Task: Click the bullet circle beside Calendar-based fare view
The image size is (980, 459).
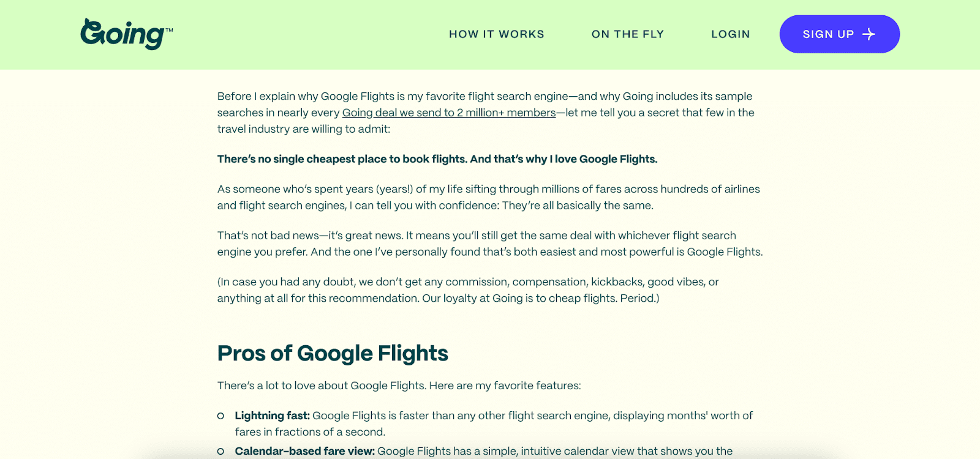Action: point(221,452)
